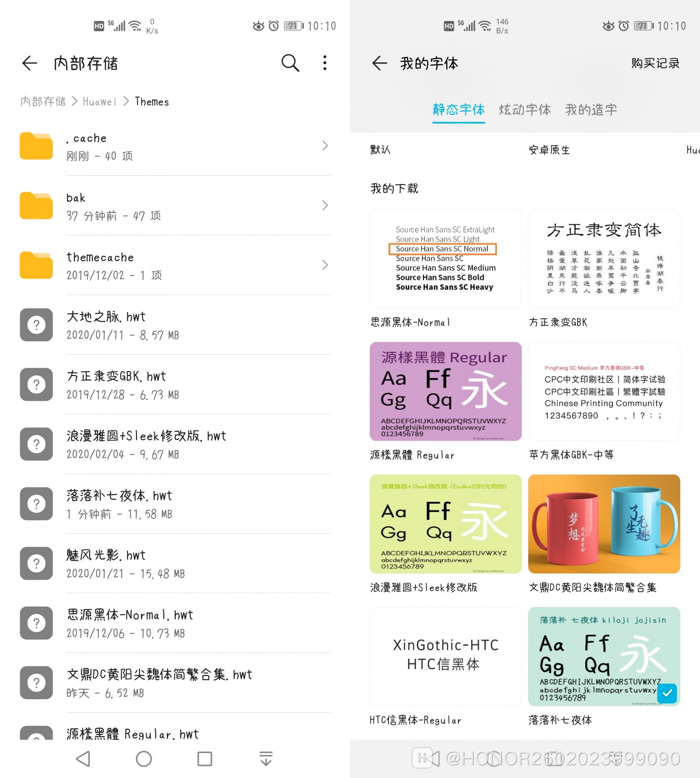This screenshot has width=700, height=778.
Task: Expand the bak folder chevron
Action: pyautogui.click(x=325, y=206)
